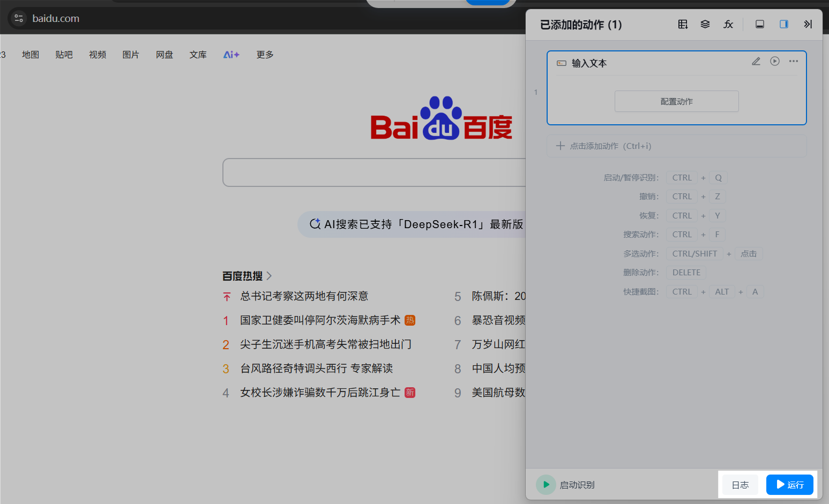Open 台风路径奇特调头西行 专家解读
The height and width of the screenshot is (504, 829).
click(x=316, y=368)
